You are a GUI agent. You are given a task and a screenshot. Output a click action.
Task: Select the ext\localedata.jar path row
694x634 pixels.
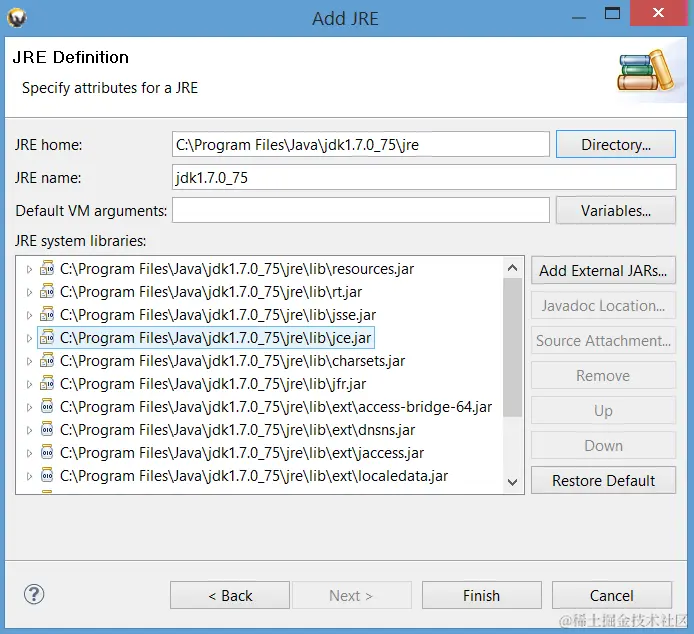pyautogui.click(x=254, y=476)
